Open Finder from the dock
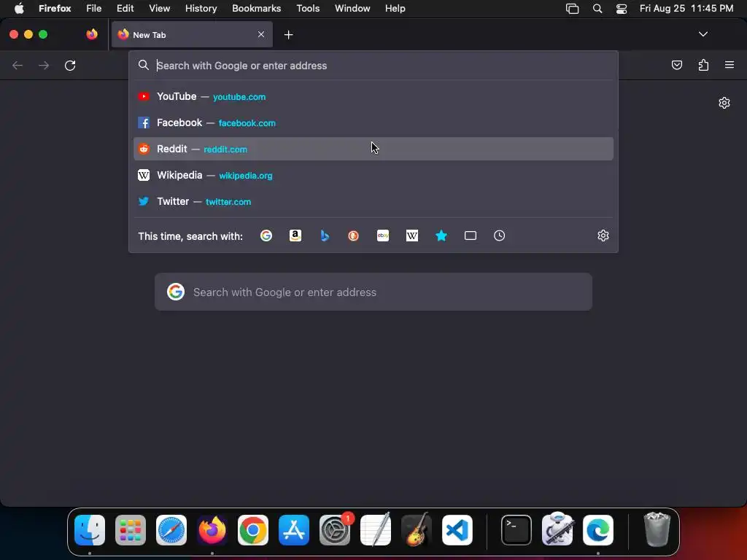The image size is (747, 560). coord(90,530)
